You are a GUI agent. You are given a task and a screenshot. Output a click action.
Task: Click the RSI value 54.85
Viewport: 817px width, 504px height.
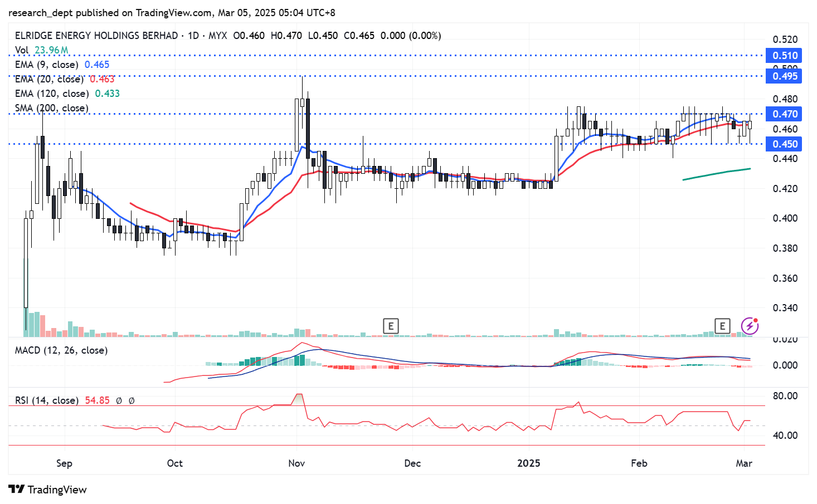coord(97,400)
